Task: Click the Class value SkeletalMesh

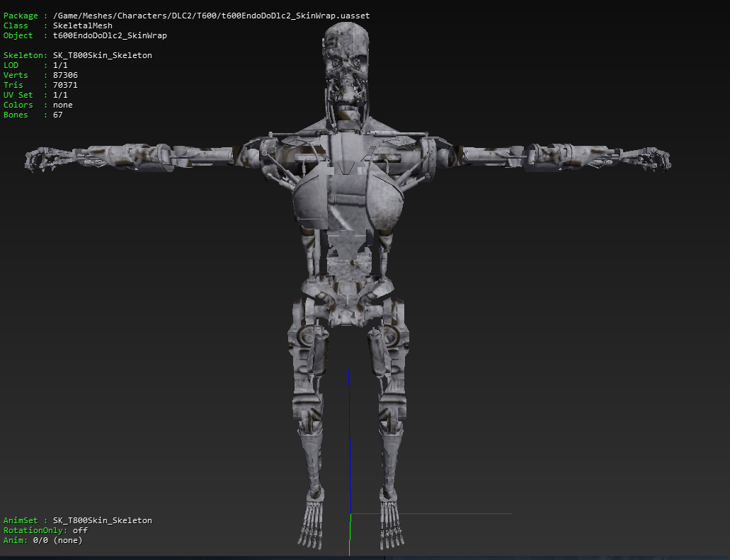Action: 82,25
